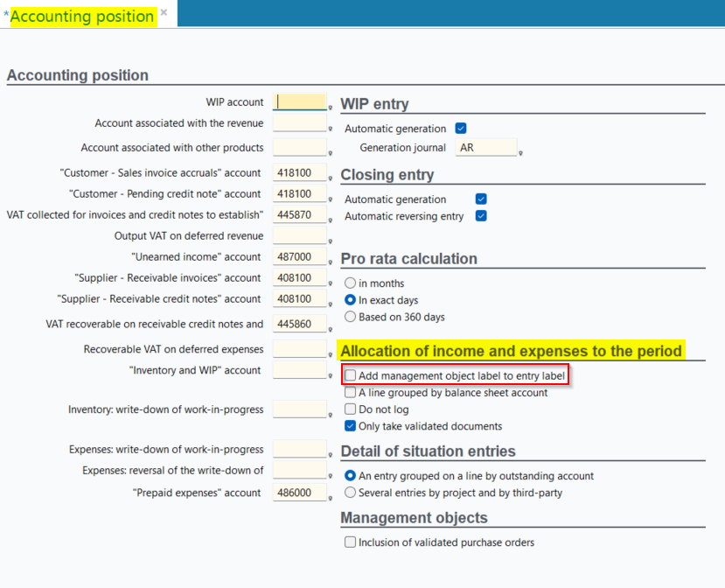The height and width of the screenshot is (588, 725).
Task: Check the Do not log option
Action: (x=351, y=409)
